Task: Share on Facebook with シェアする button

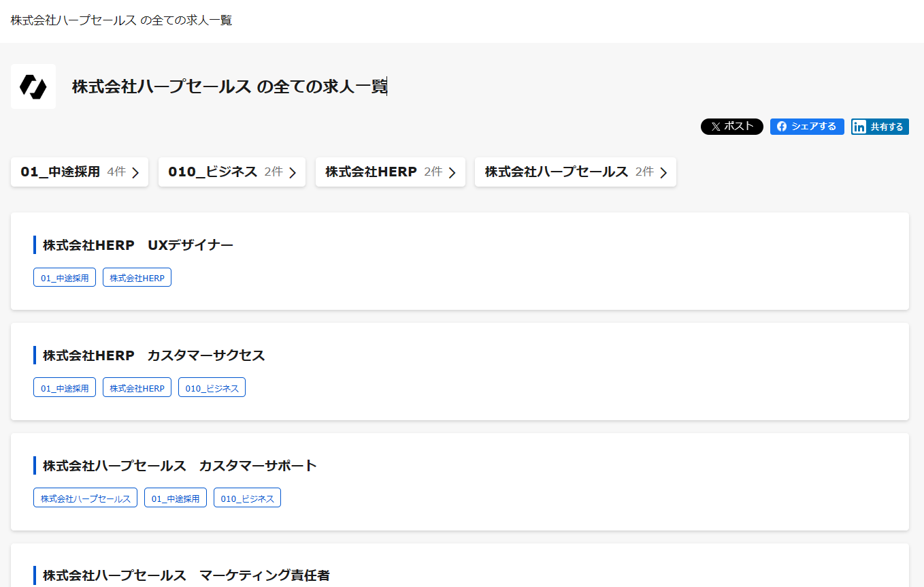Action: point(807,127)
